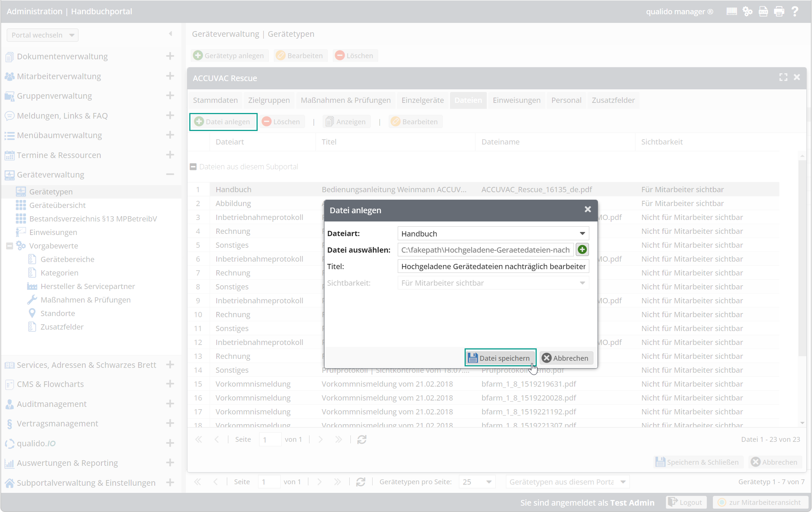
Task: Expand Termine & Ressourcen section
Action: click(170, 155)
